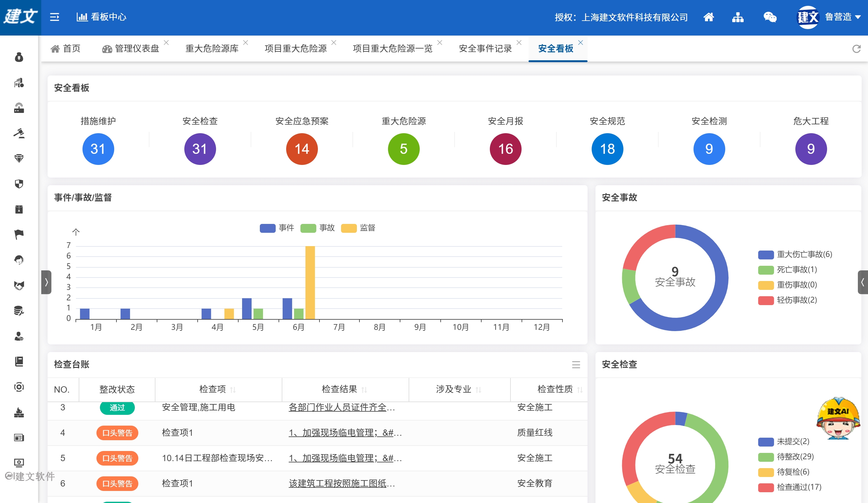The image size is (868, 503).
Task: Toggle 重大伤亡事故(6) legend item
Action: coord(795,254)
